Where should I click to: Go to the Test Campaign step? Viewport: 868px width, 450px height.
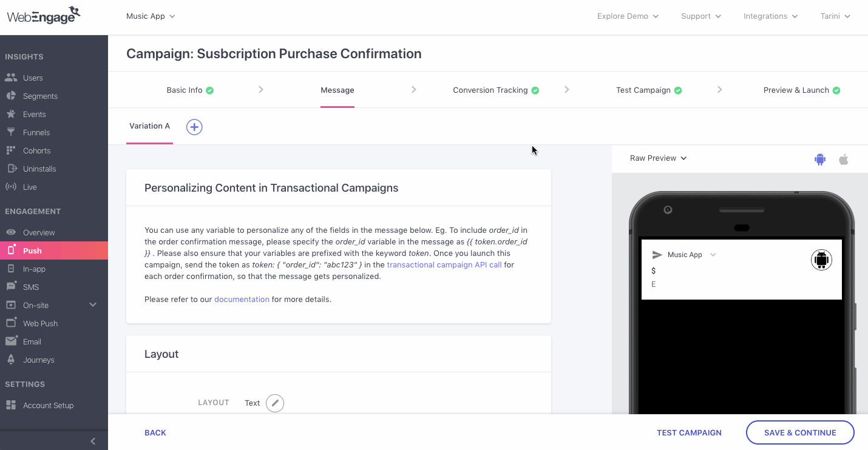[x=649, y=90]
